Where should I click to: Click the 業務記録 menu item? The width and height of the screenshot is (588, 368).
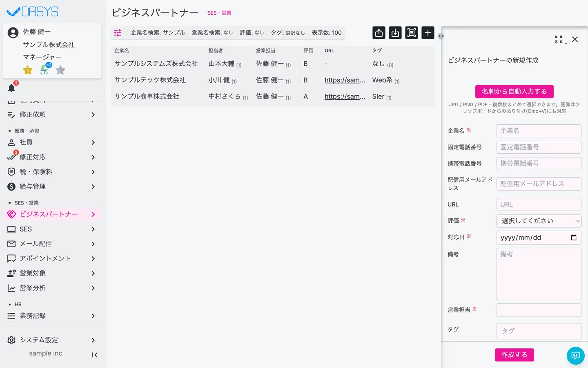[52, 316]
